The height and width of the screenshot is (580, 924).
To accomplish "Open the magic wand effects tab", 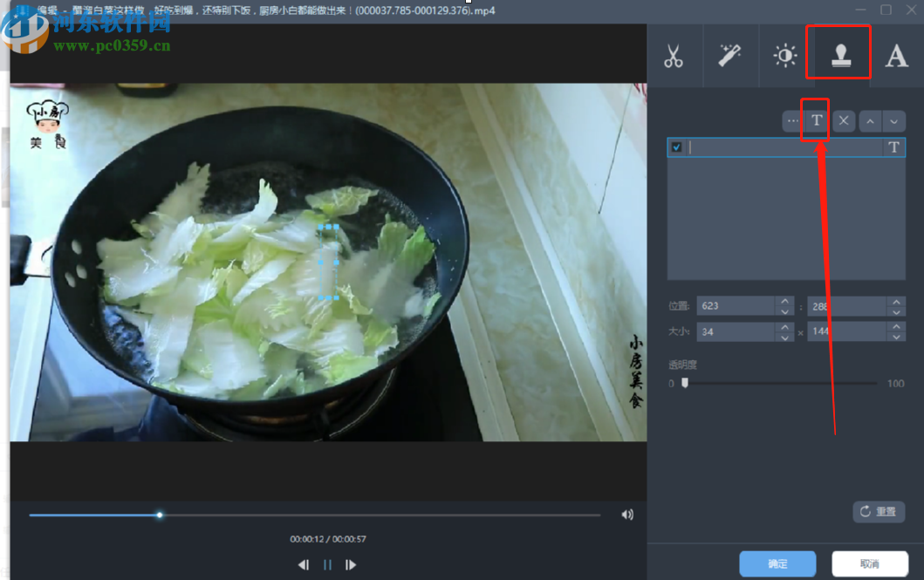I will point(729,56).
